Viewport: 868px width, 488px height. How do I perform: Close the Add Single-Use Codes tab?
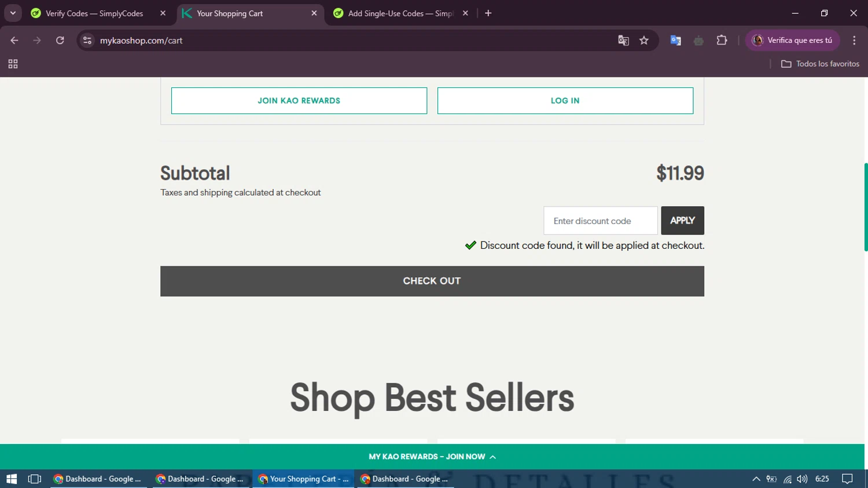click(x=465, y=13)
